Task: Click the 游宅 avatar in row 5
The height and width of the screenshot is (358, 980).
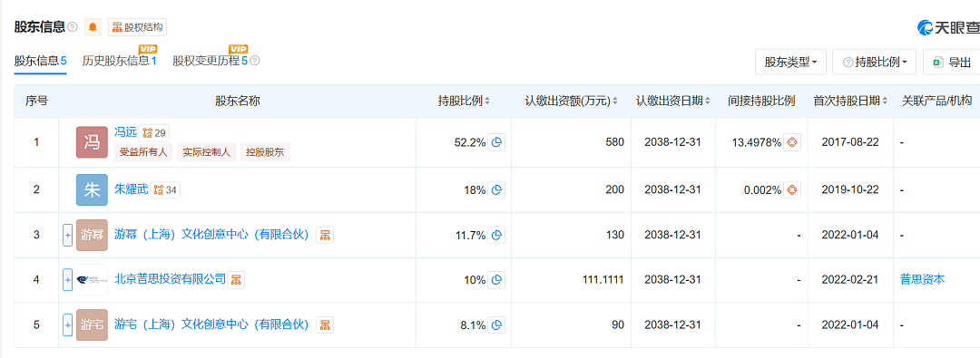Action: [x=92, y=324]
